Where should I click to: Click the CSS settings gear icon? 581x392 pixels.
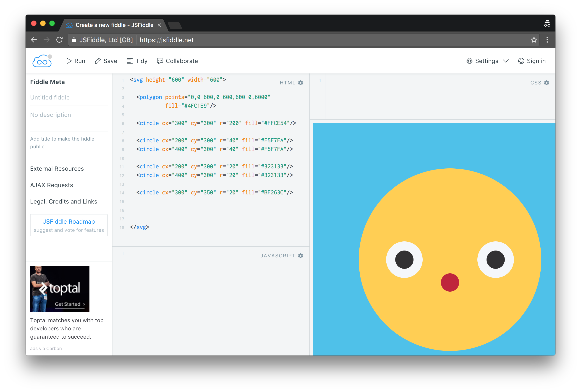(547, 83)
